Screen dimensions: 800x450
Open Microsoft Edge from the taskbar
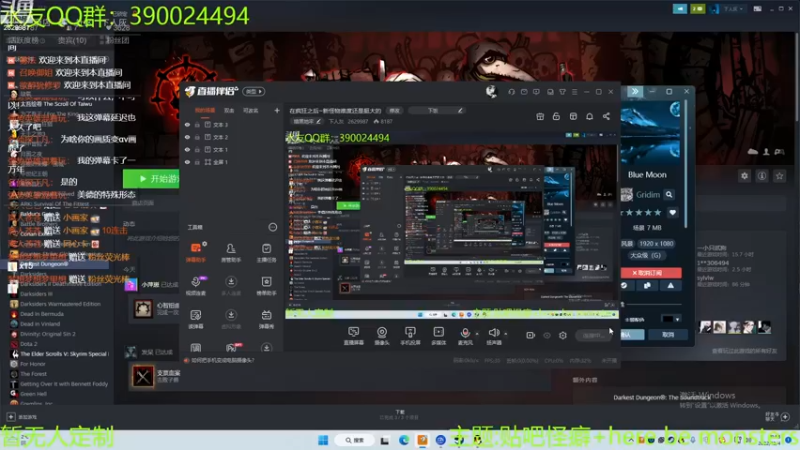click(x=404, y=440)
